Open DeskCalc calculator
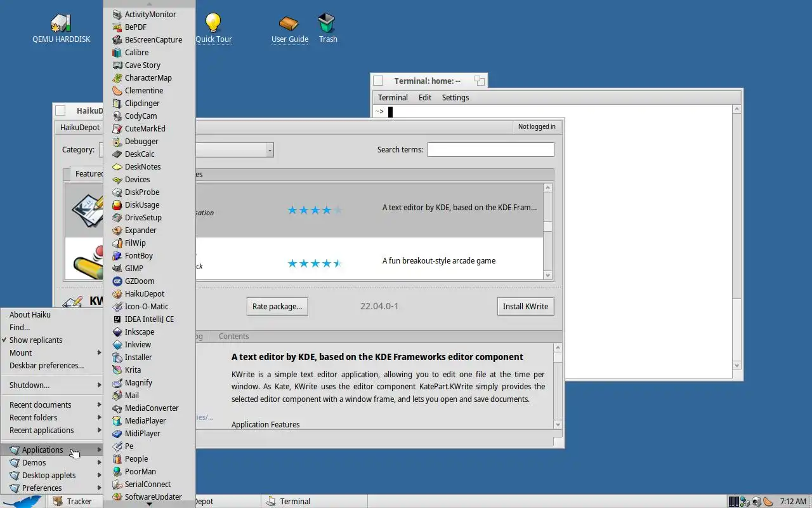The height and width of the screenshot is (508, 812). point(149,154)
